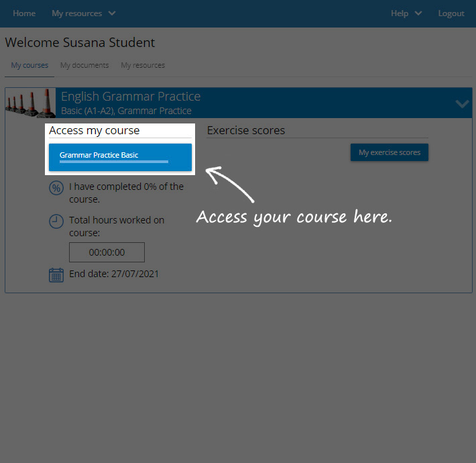Expand the My resources dropdown arrow in the top bar
The image size is (476, 463).
(112, 13)
